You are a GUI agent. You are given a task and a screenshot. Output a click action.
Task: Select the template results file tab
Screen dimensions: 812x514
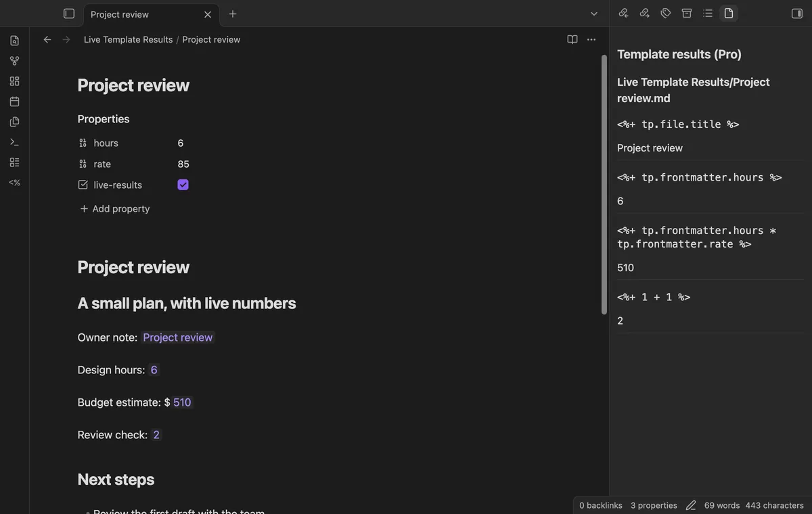pyautogui.click(x=729, y=14)
